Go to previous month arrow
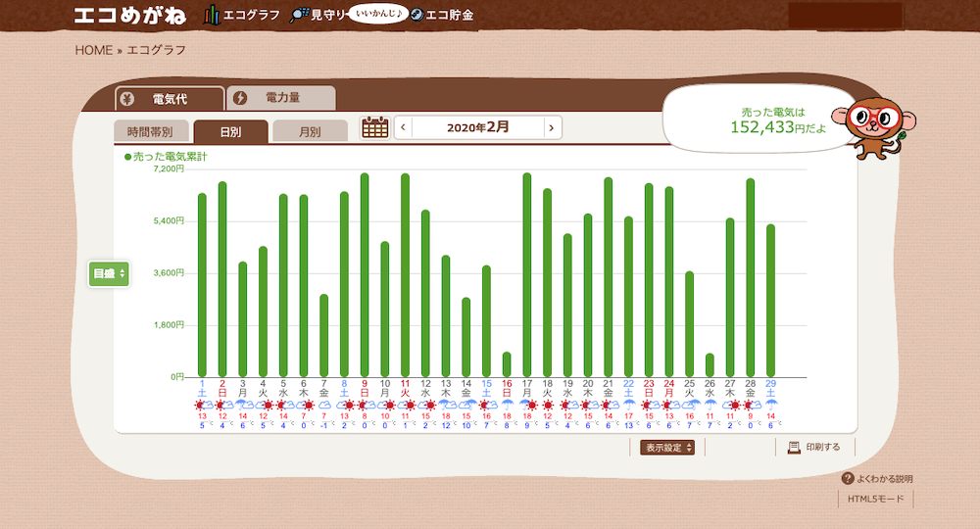This screenshot has width=980, height=529. point(403,127)
